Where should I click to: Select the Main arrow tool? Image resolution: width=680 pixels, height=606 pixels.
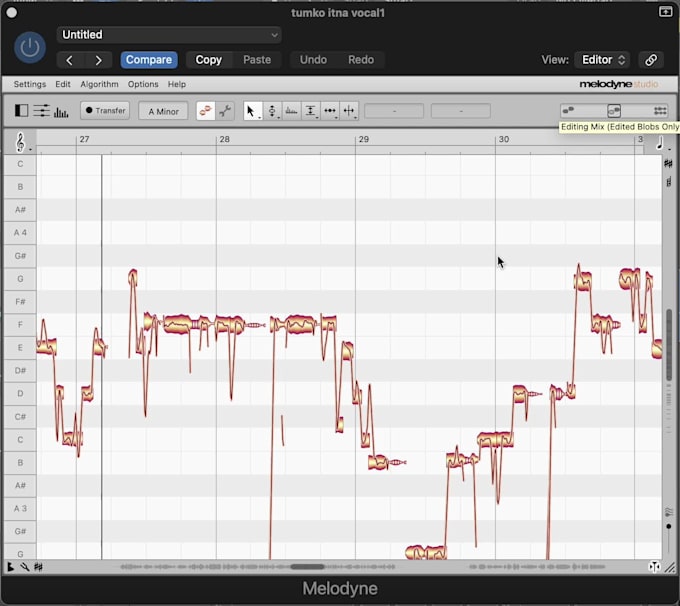(251, 111)
